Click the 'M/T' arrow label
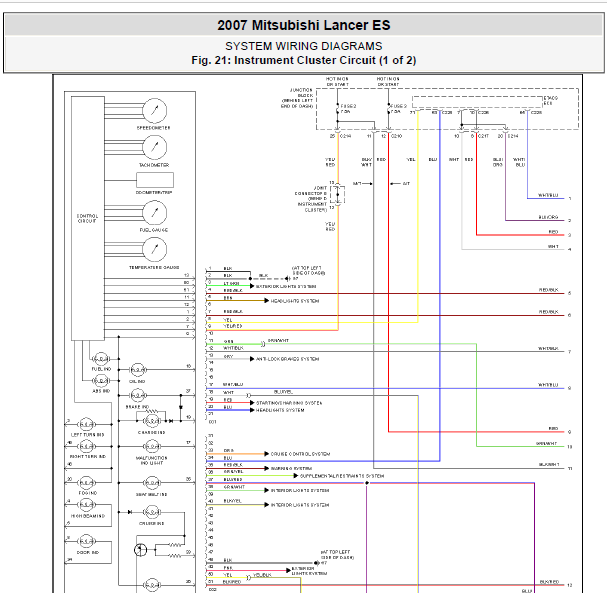This screenshot has width=607, height=593. point(357,183)
